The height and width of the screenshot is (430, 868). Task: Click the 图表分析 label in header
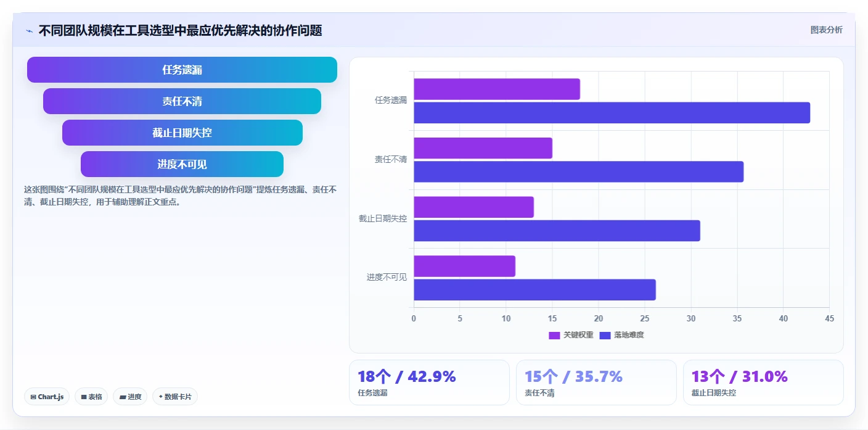(x=826, y=30)
